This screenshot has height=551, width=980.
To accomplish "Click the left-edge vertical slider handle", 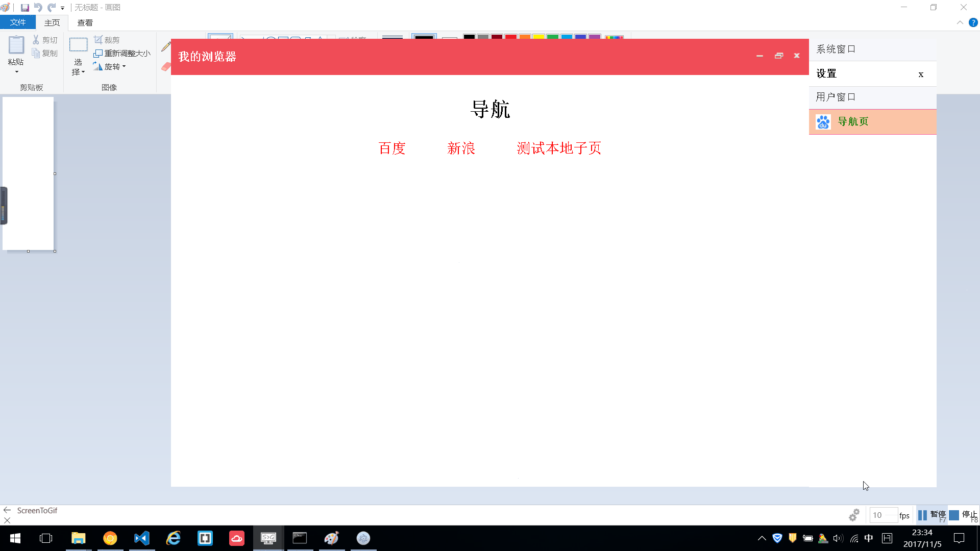I will coord(4,206).
